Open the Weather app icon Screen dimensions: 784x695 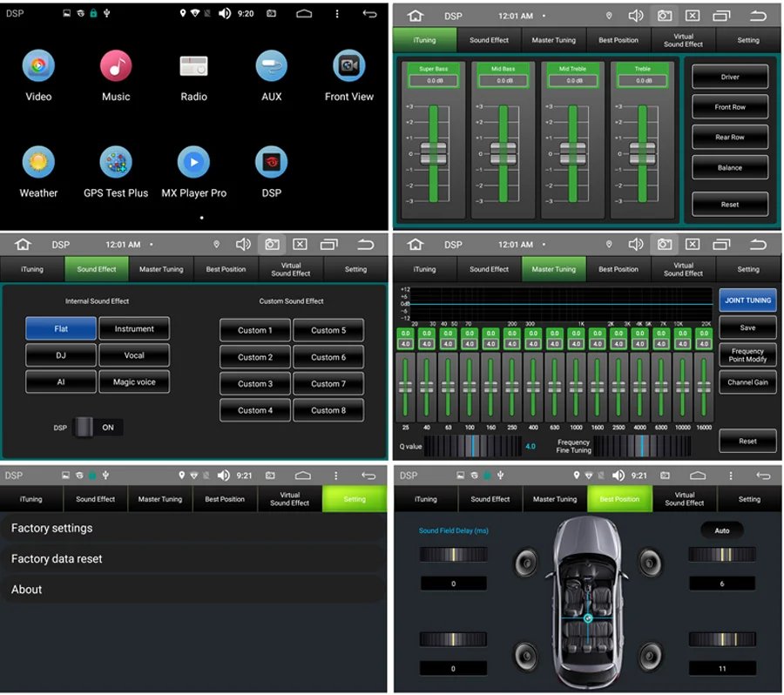(x=38, y=162)
